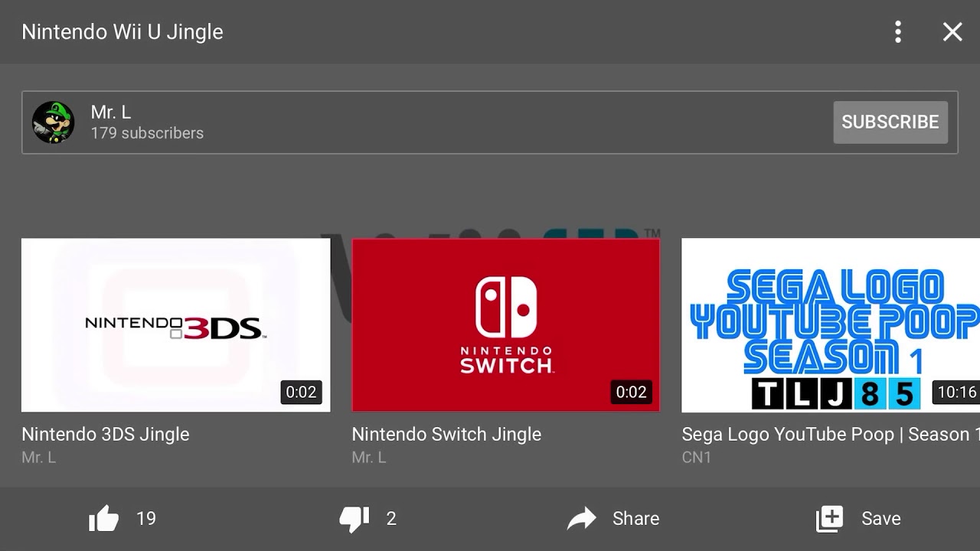
Task: Close the video info overlay
Action: pos(952,31)
